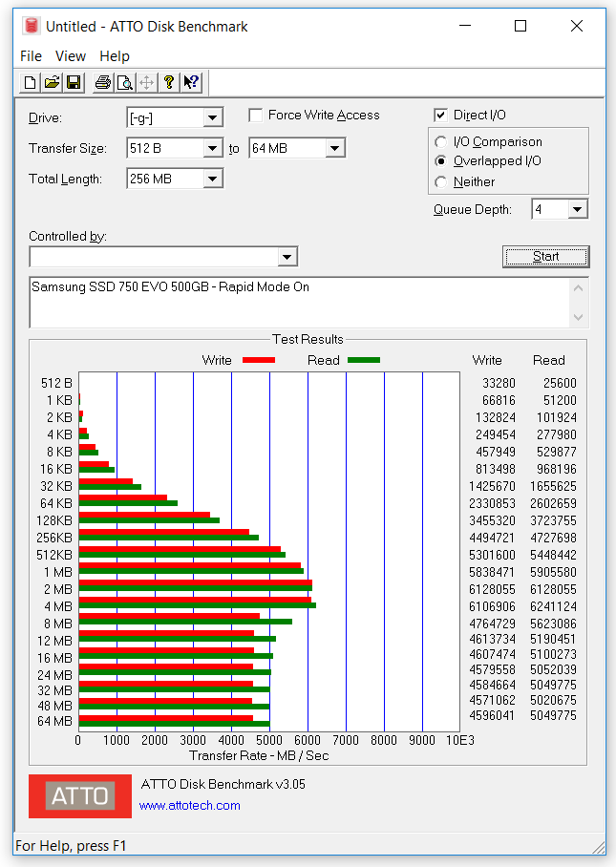Click the description box scroll up arrow
The height and width of the screenshot is (867, 616).
579,288
